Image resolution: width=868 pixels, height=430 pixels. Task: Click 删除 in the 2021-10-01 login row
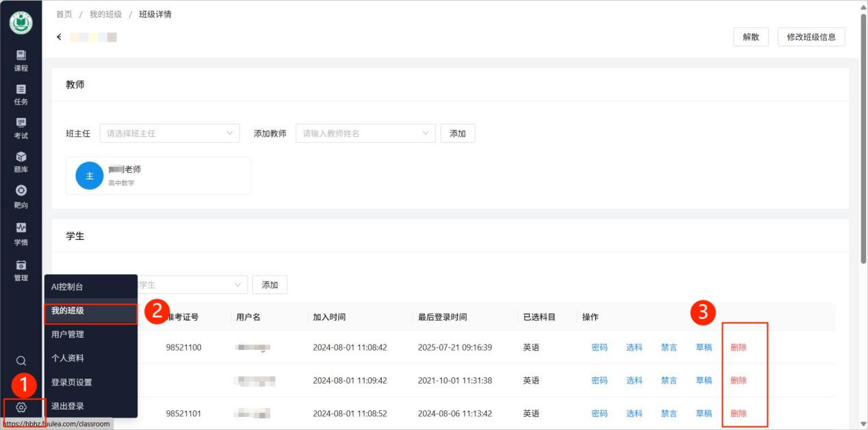click(739, 381)
